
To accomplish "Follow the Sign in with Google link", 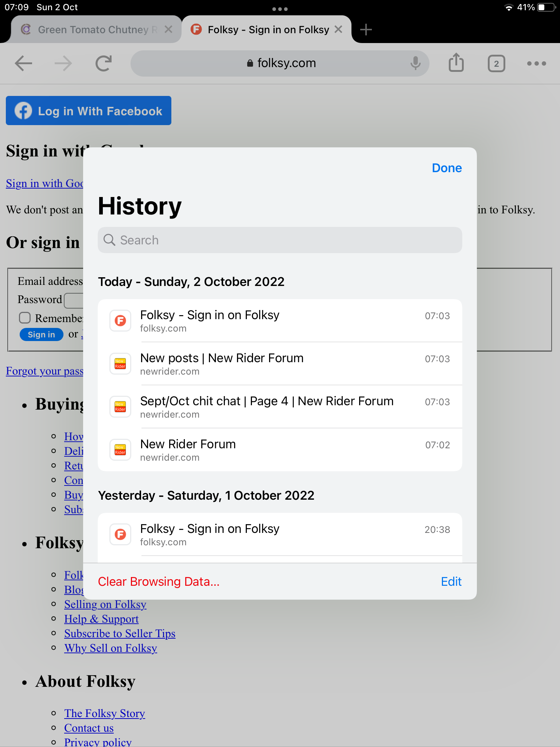I will pos(44,183).
